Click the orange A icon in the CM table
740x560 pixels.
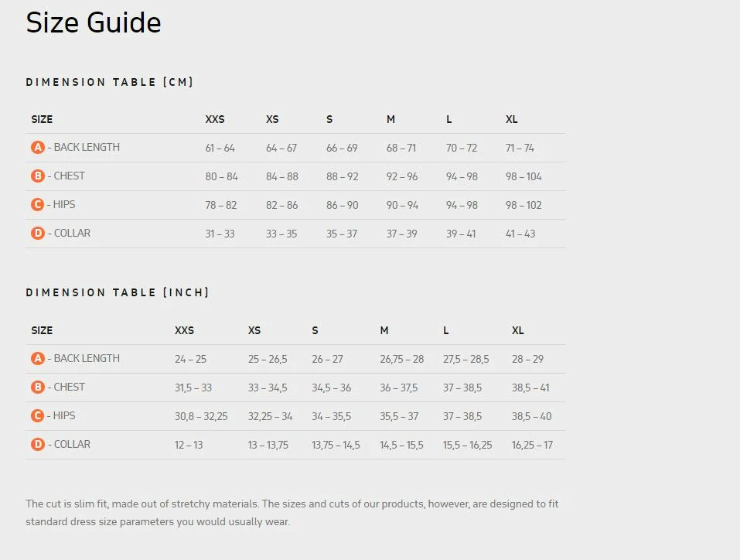click(38, 148)
